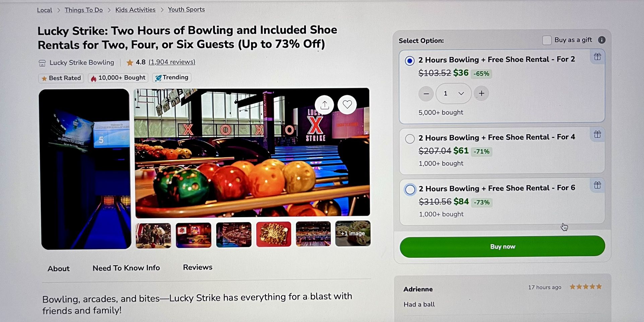Open the info tooltip beside Buy as a gift

tap(602, 40)
